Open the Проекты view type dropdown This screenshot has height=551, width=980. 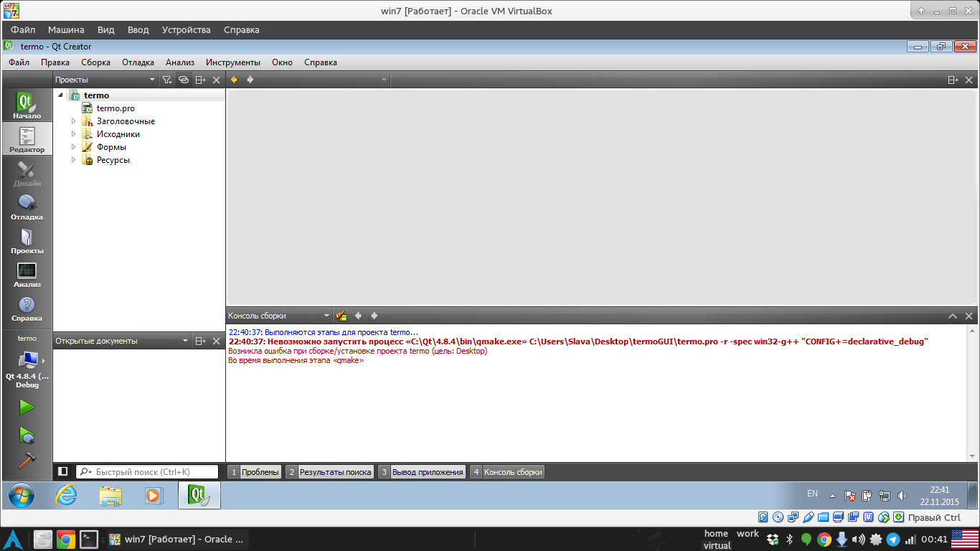105,80
